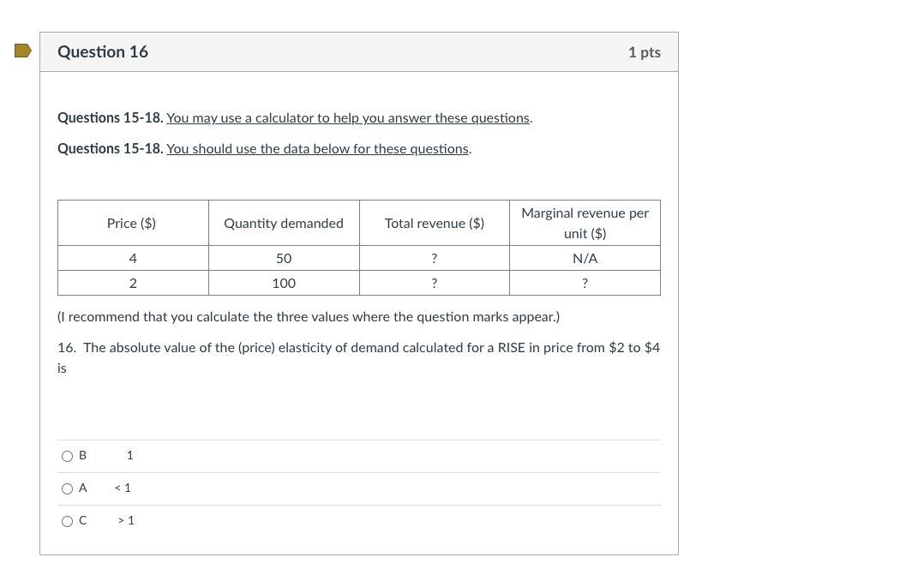
Task: Click the recommendation text about three values
Action: click(309, 316)
